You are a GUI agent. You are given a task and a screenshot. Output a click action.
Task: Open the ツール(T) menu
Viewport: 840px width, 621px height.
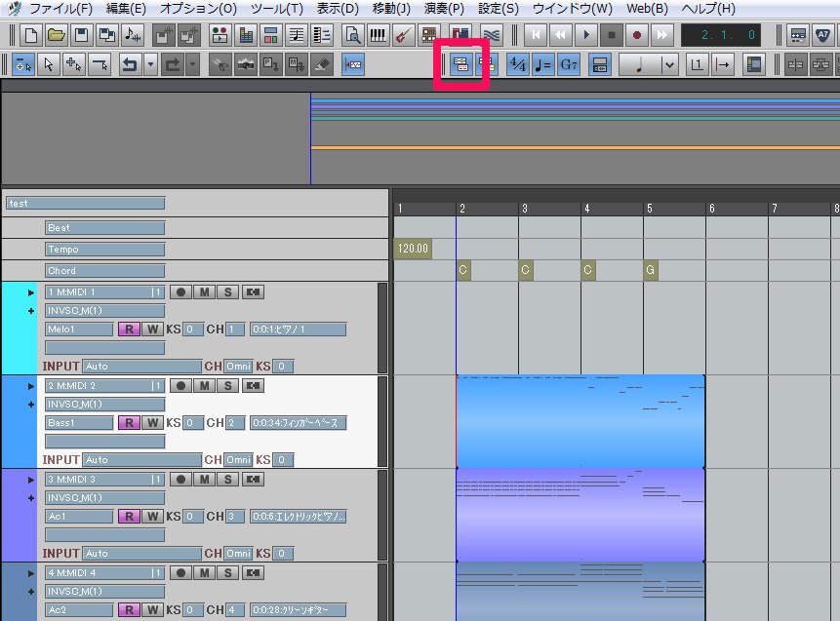277,9
